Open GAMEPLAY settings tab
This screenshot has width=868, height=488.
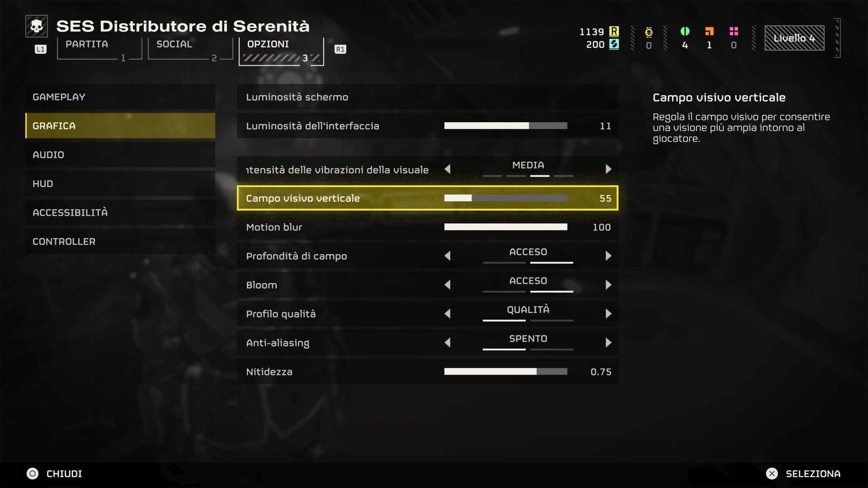coord(58,97)
